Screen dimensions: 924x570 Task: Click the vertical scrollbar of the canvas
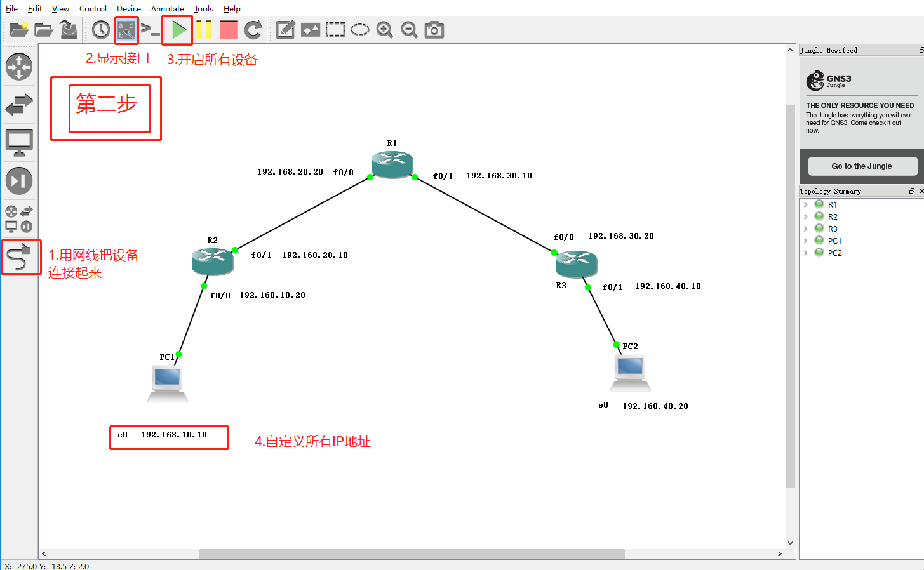791,296
